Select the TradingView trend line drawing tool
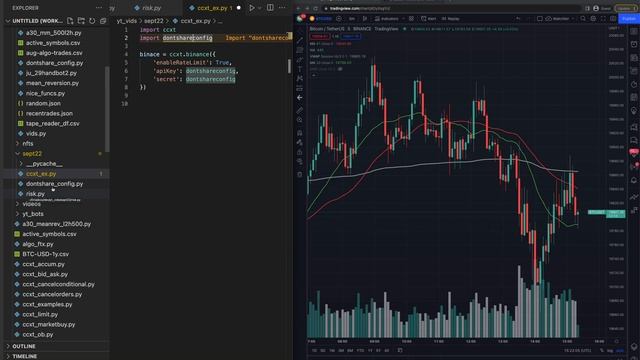The width and height of the screenshot is (640, 360). pos(300,40)
